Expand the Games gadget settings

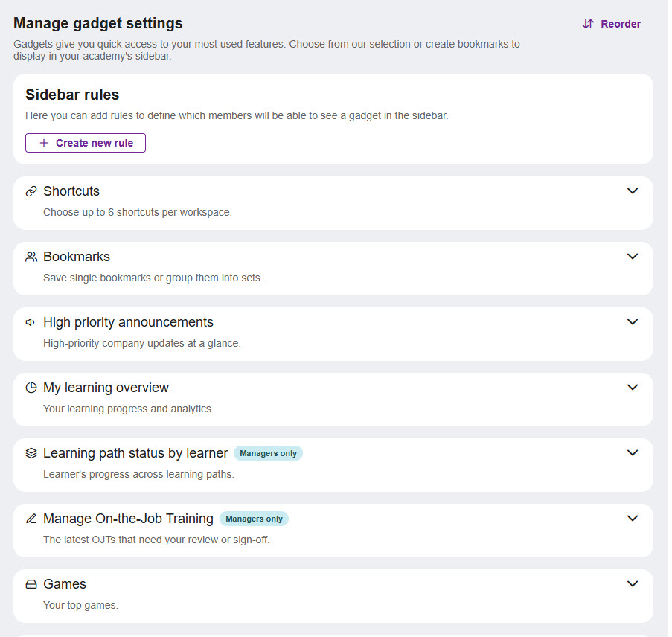tap(633, 584)
